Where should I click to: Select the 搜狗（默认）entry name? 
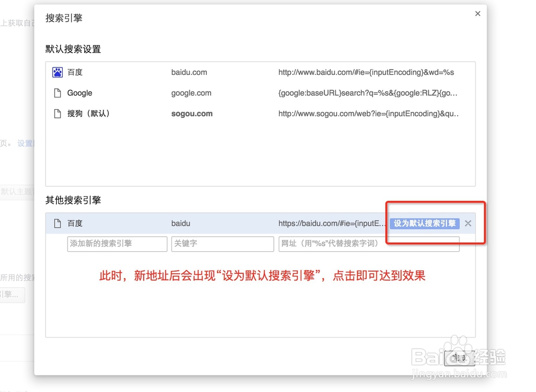click(x=88, y=114)
